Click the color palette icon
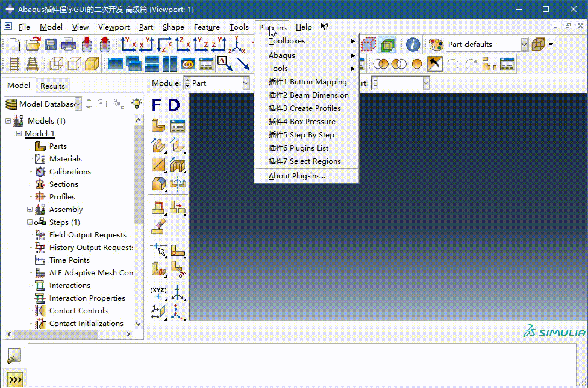The image size is (588, 388). pyautogui.click(x=435, y=45)
